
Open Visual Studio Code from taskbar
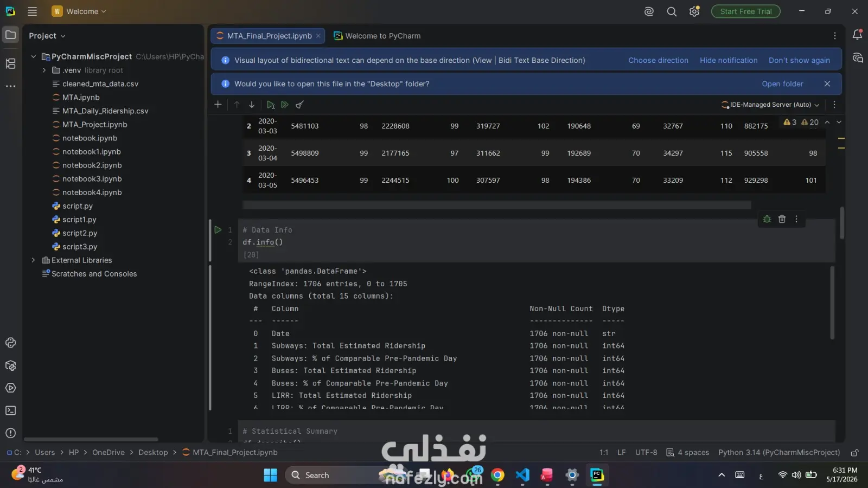522,476
